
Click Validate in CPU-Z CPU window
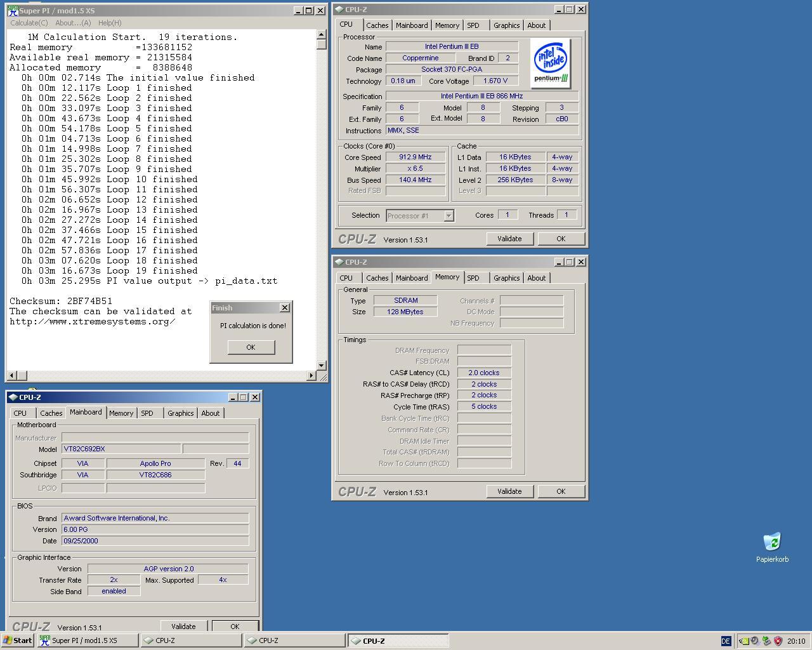[x=509, y=239]
